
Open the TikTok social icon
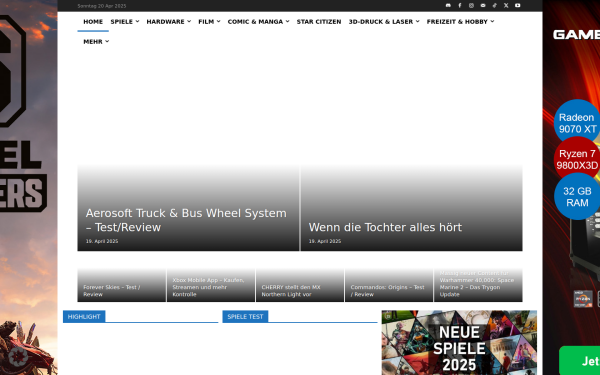(x=494, y=5)
